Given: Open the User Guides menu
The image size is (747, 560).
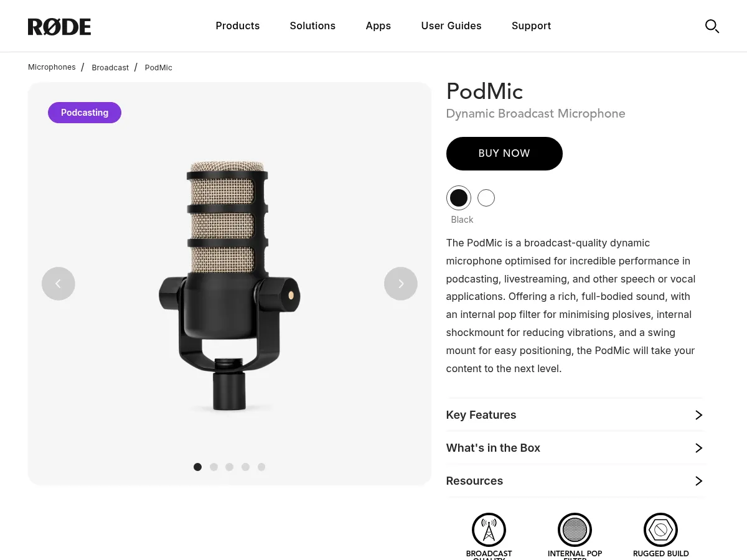Looking at the screenshot, I should pyautogui.click(x=451, y=26).
